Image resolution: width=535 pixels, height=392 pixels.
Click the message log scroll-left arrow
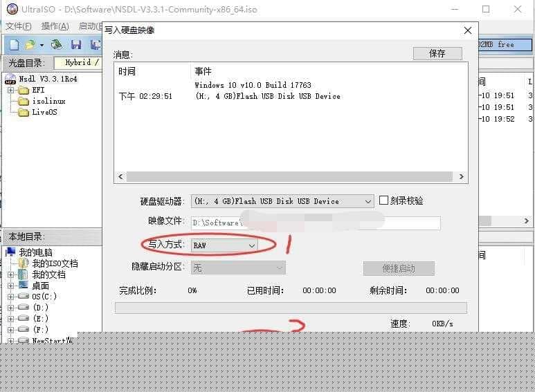[x=120, y=176]
